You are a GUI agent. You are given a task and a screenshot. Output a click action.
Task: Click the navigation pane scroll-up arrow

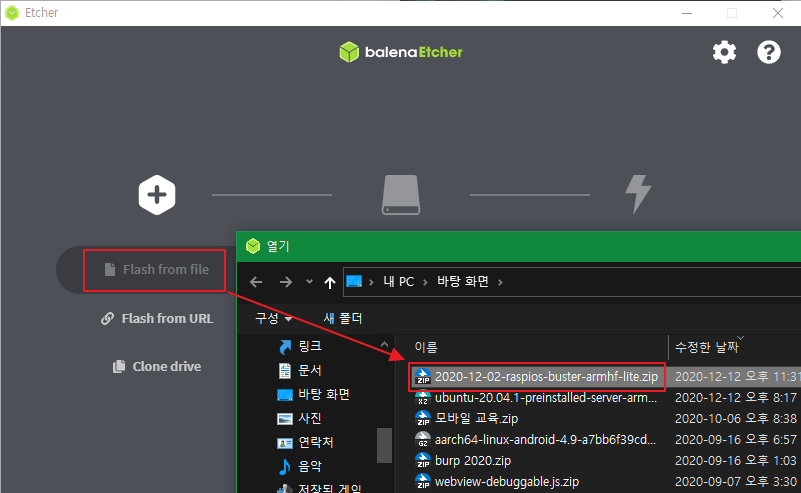point(384,345)
